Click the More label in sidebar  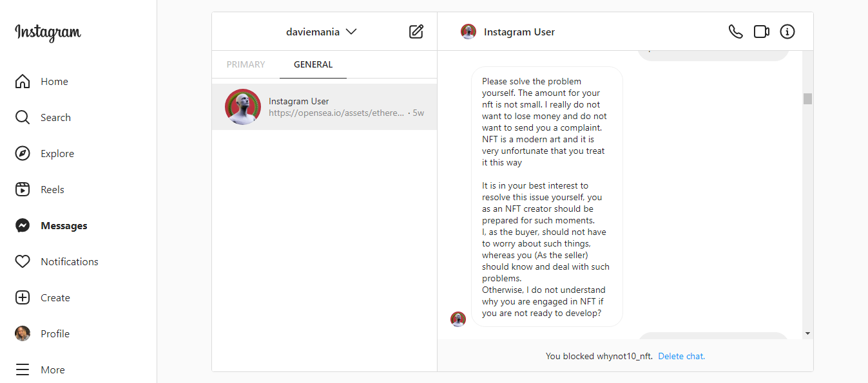pos(53,370)
